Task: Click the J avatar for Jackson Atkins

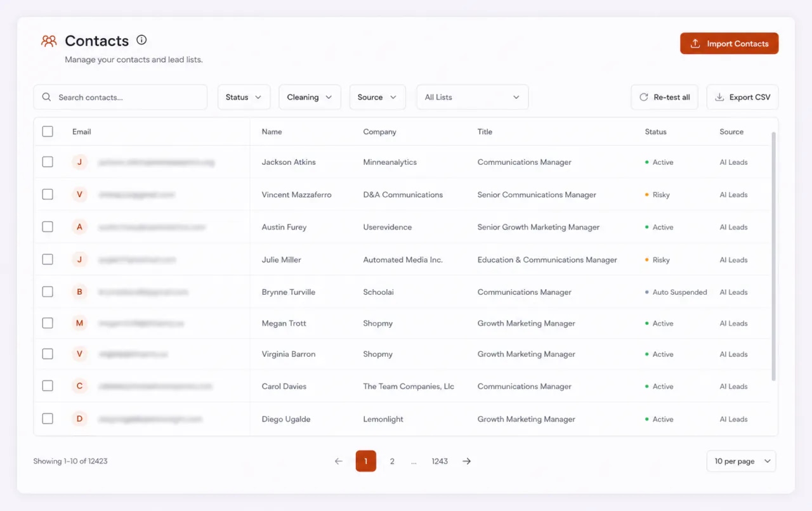Action: pos(79,162)
